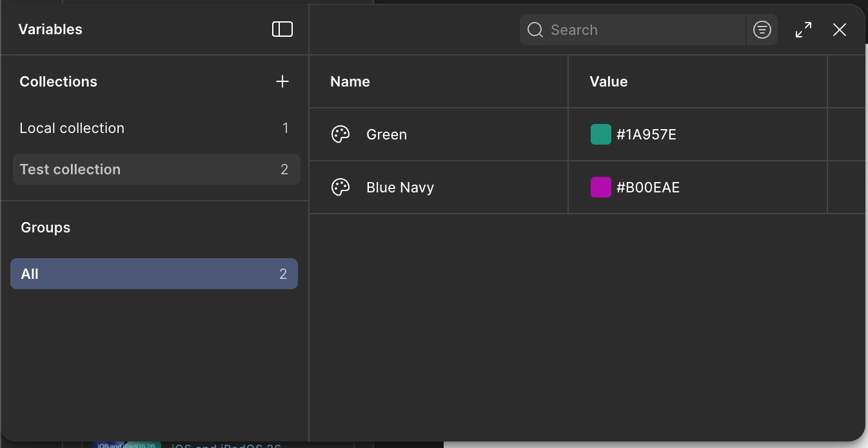Click the Green variable name

(386, 134)
